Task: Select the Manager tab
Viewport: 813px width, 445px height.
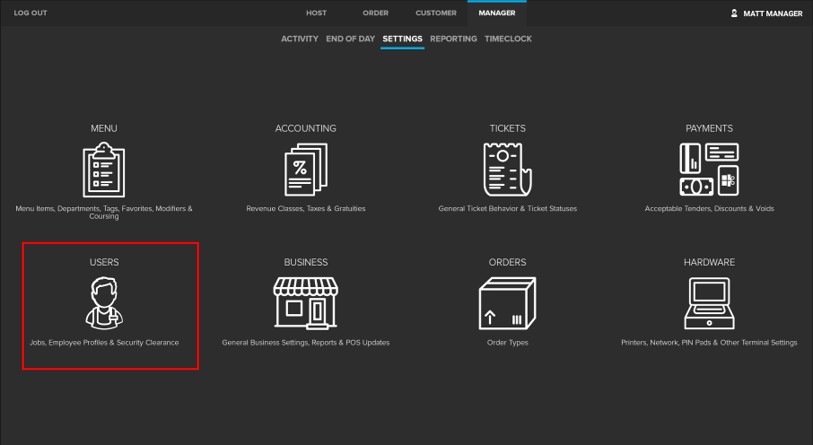Action: 497,13
